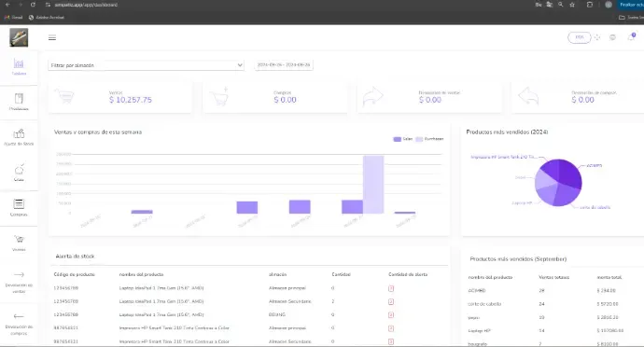Click the Ventas totales column header
The width and height of the screenshot is (644, 347).
(553, 277)
